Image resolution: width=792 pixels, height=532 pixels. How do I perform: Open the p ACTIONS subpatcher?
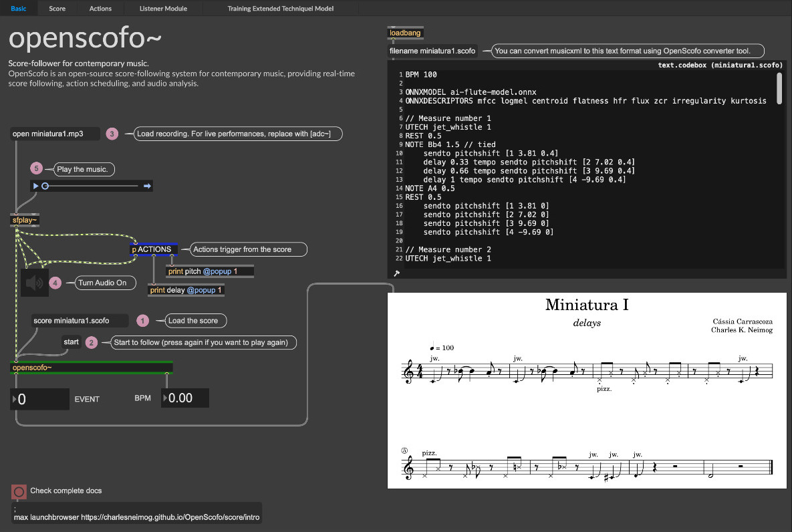pos(153,249)
